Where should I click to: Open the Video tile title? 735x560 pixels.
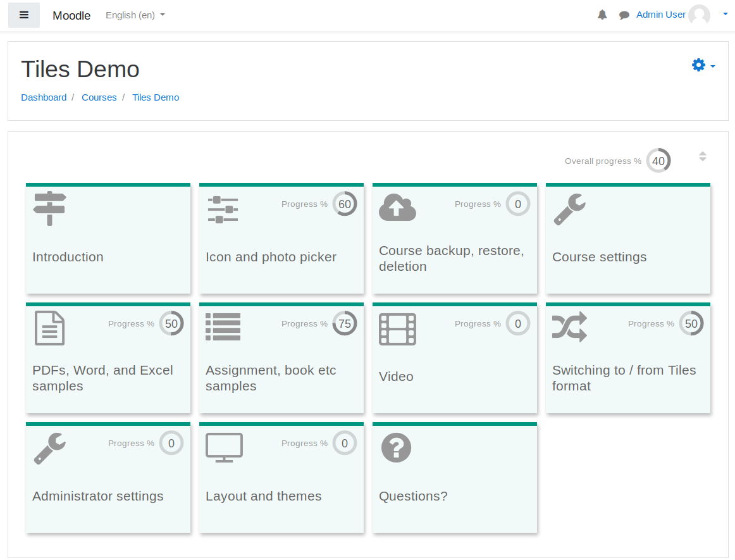click(x=396, y=376)
